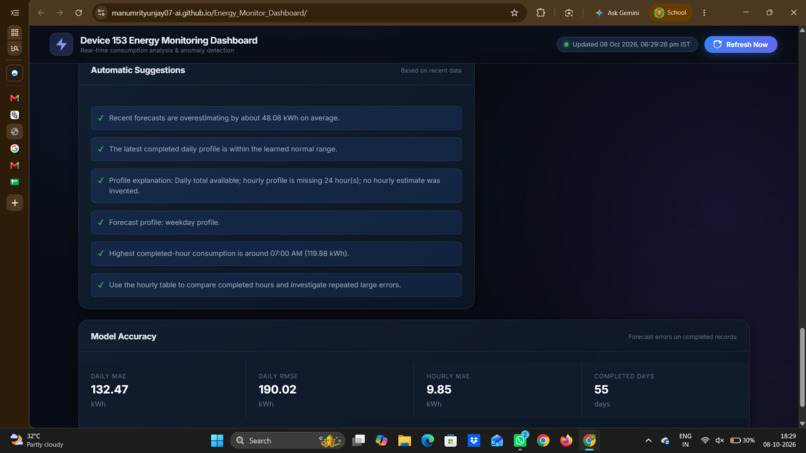Screen dimensions: 806x453
Task: Open WhatsApp from the taskbar
Action: pos(520,440)
